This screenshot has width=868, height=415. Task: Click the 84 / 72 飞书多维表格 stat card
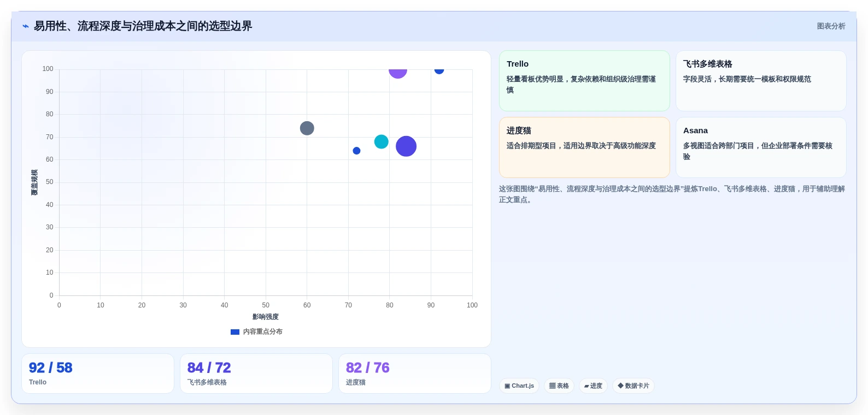point(256,373)
